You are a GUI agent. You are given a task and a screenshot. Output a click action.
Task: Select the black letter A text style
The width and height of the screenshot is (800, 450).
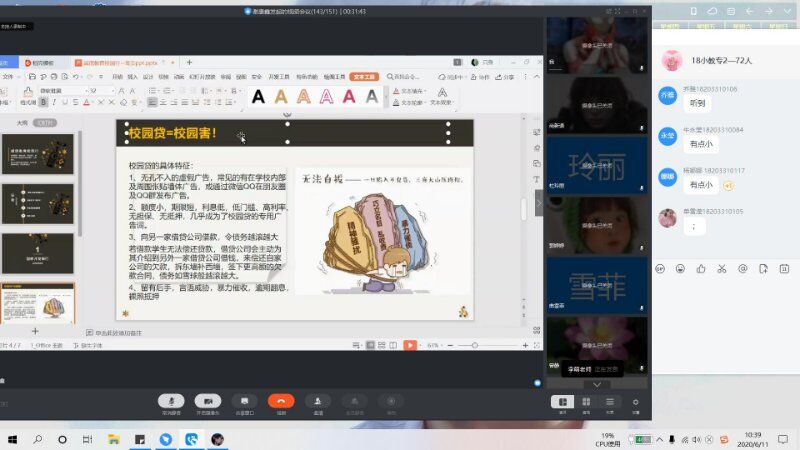click(258, 97)
